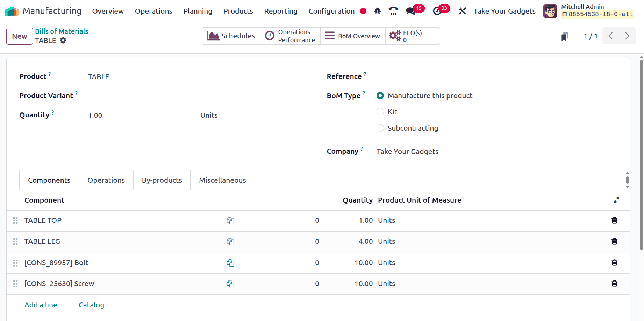Open the ECO(s) stat button
This screenshot has height=321, width=644.
pyautogui.click(x=413, y=36)
